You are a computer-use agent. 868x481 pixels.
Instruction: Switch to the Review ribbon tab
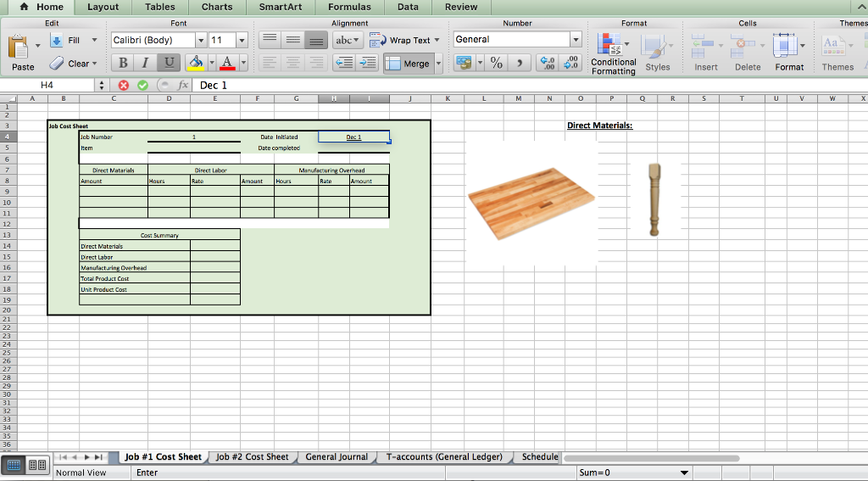tap(461, 7)
